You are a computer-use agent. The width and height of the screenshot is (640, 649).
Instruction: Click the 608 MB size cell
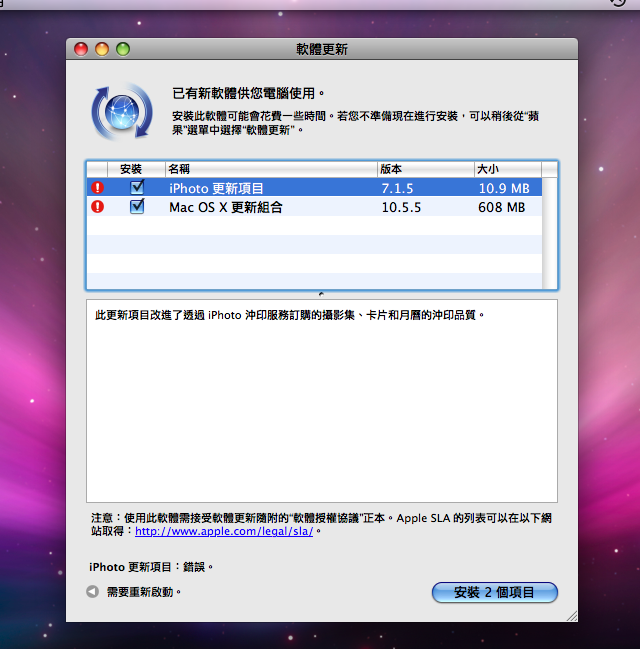tap(501, 207)
